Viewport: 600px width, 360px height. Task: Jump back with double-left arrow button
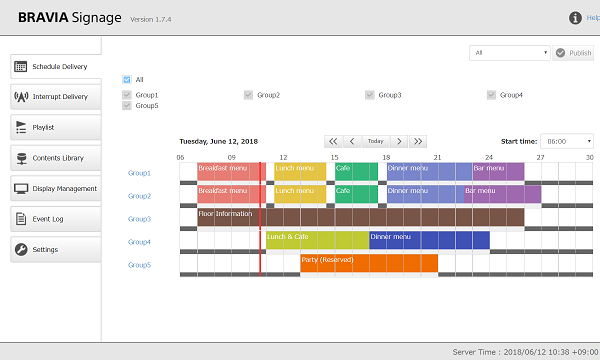[333, 142]
